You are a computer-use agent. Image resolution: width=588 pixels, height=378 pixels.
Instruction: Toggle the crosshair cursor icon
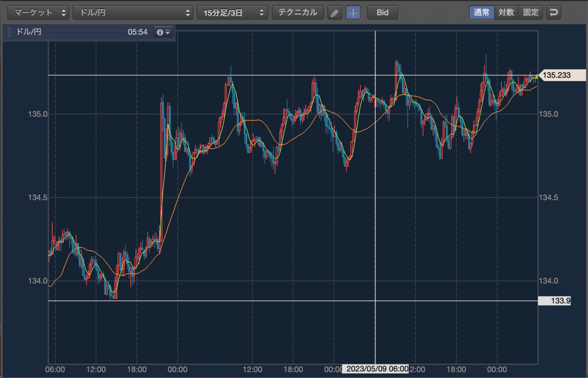tap(353, 13)
